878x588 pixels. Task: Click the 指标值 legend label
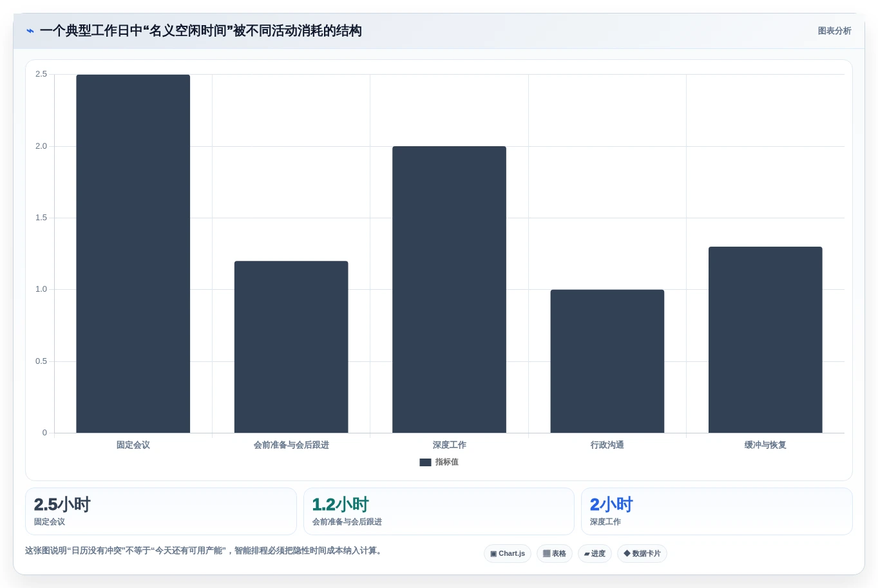tap(446, 462)
